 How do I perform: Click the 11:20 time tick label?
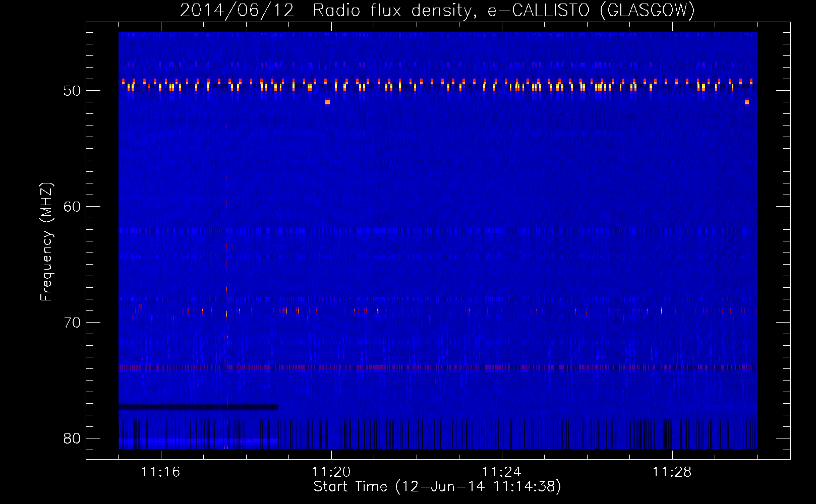[x=331, y=472]
